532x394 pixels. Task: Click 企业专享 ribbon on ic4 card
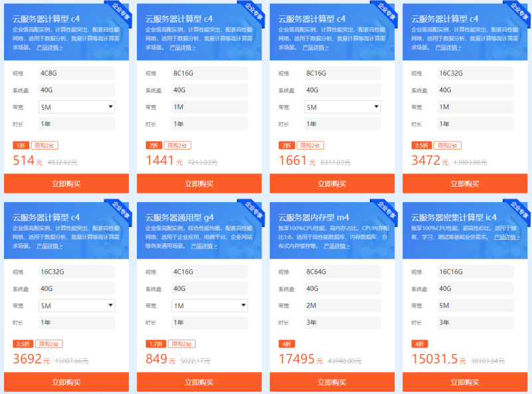[519, 210]
